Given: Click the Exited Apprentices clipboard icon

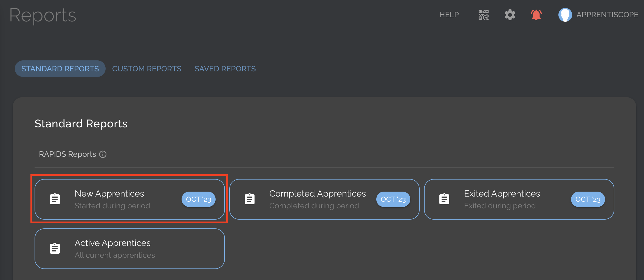Looking at the screenshot, I should 444,198.
